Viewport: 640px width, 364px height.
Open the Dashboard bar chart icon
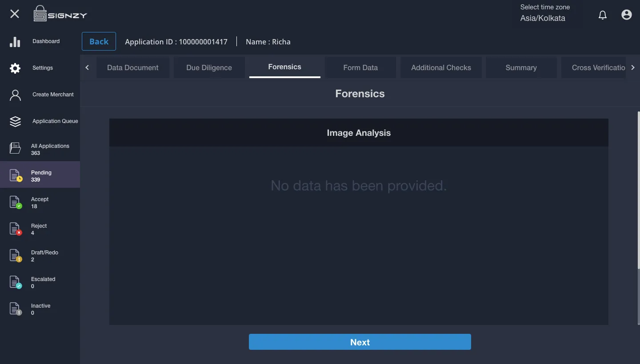(x=15, y=42)
